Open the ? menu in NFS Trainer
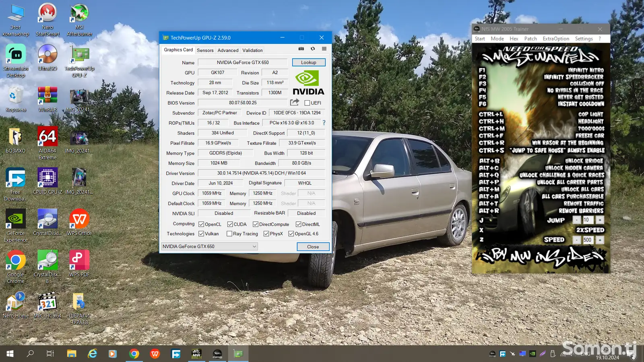This screenshot has width=644, height=362. [600, 39]
